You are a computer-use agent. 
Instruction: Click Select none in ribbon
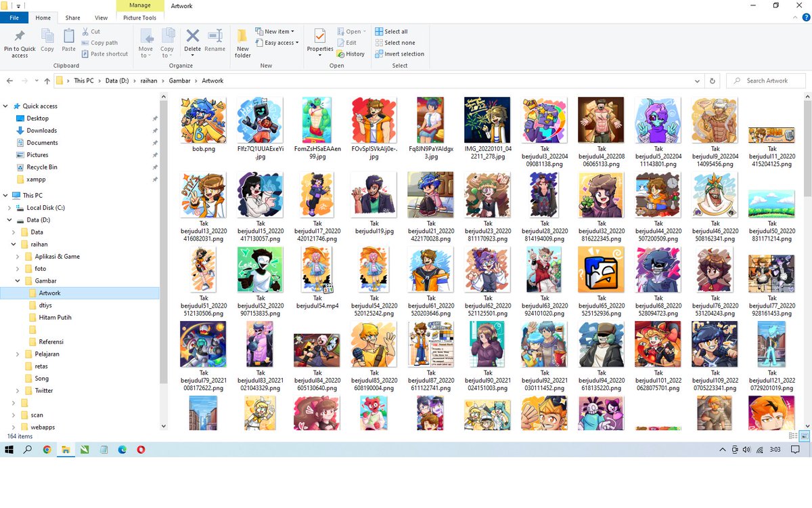[x=394, y=43]
